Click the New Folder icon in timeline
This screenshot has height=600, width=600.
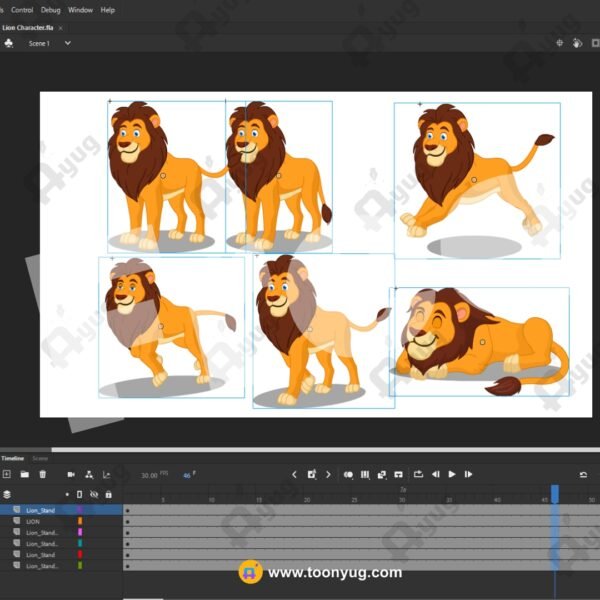click(x=25, y=474)
